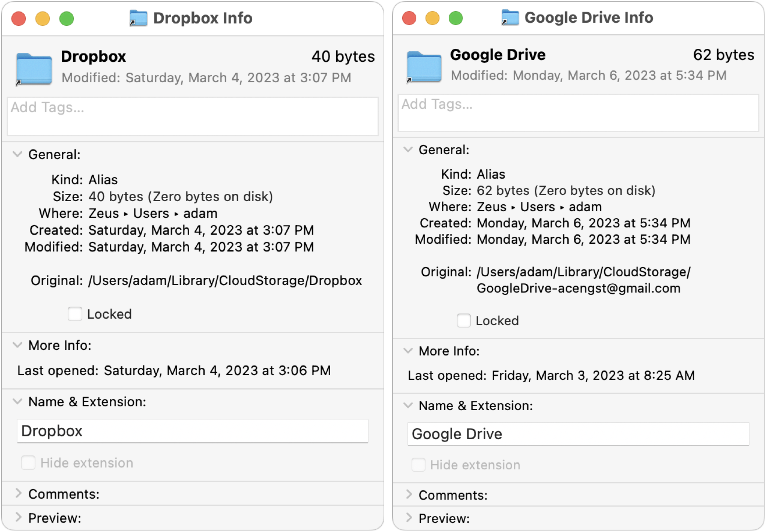The width and height of the screenshot is (766, 532).
Task: Minimize the Dropbox Info window
Action: (x=42, y=18)
